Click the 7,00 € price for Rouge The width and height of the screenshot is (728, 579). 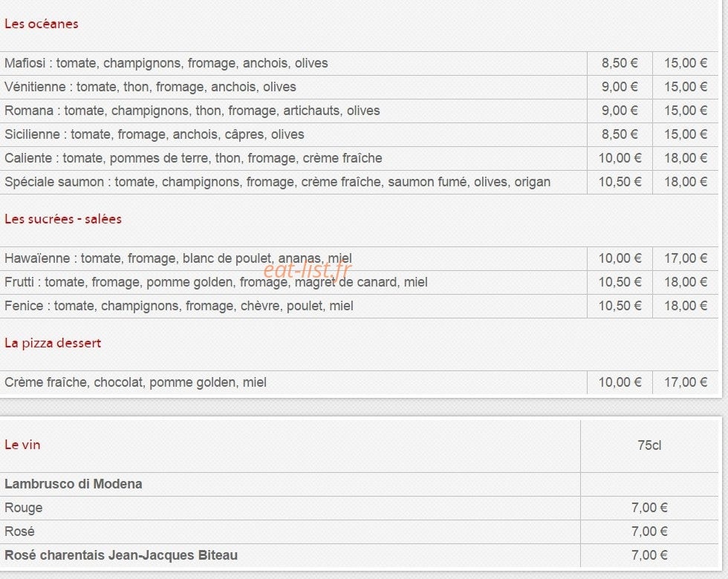click(x=649, y=508)
